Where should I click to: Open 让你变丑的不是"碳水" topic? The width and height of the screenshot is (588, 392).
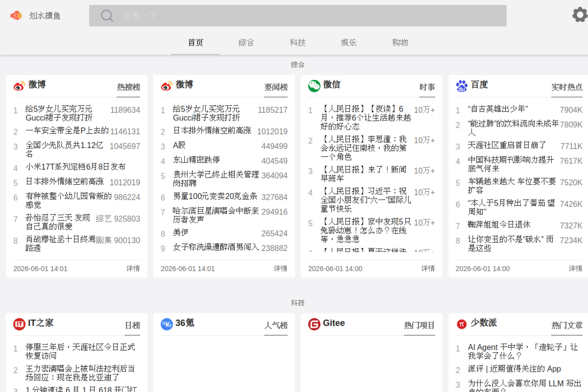pos(511,244)
